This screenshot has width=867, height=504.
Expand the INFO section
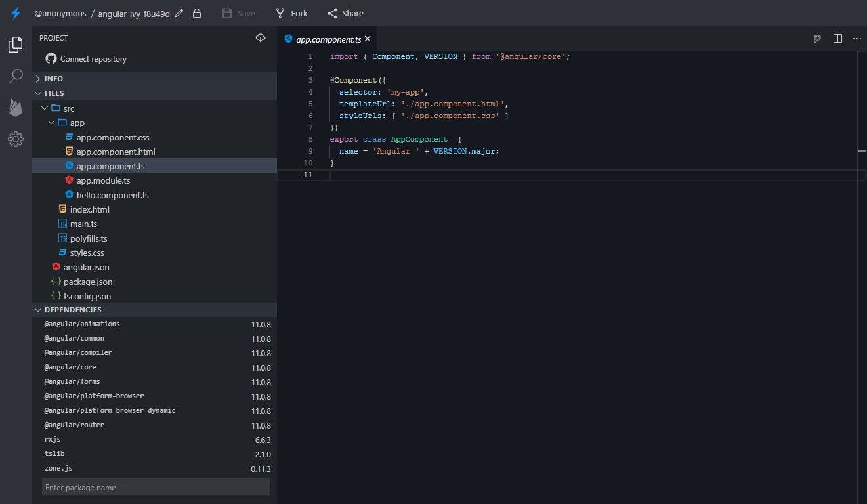point(154,79)
